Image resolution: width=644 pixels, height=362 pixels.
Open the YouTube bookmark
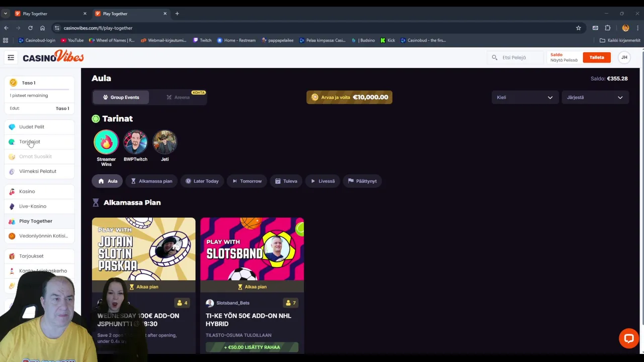coord(72,40)
